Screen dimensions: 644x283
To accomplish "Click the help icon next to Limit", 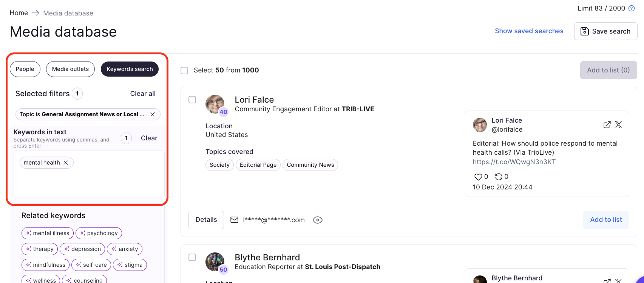I will click(x=632, y=8).
